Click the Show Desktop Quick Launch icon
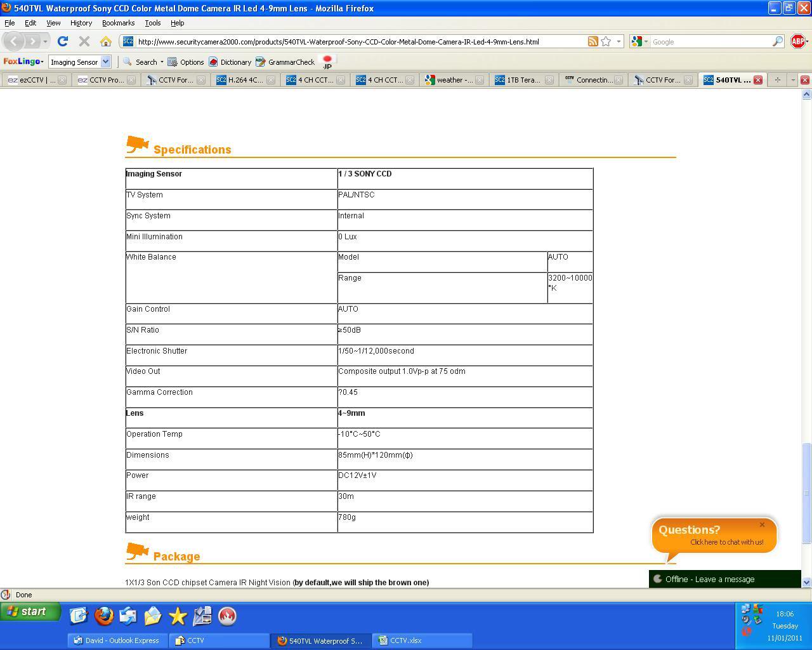Screen dimensions: 812x650 (x=79, y=616)
